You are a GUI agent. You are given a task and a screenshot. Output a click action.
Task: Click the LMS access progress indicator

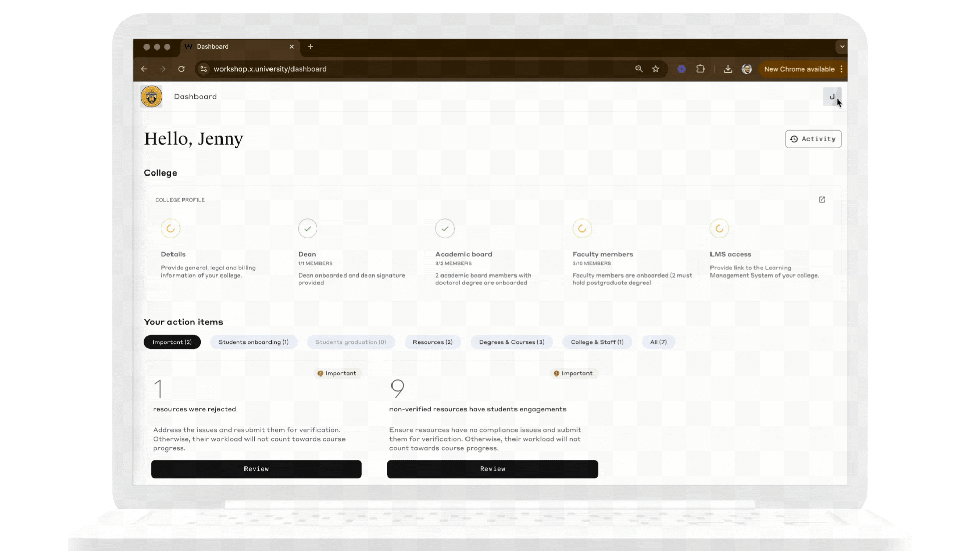(x=719, y=228)
